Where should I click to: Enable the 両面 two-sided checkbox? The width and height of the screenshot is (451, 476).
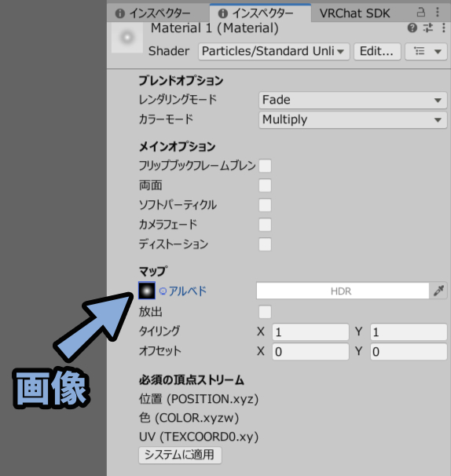(265, 185)
